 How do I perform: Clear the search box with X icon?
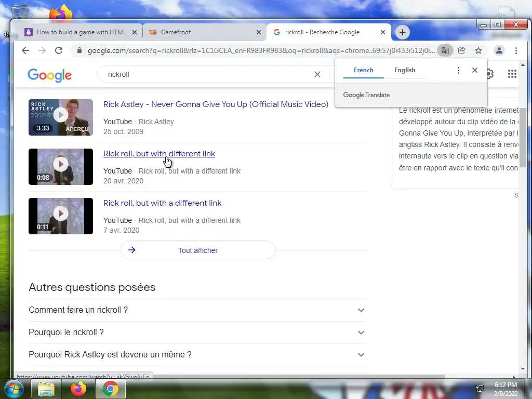[x=317, y=74]
